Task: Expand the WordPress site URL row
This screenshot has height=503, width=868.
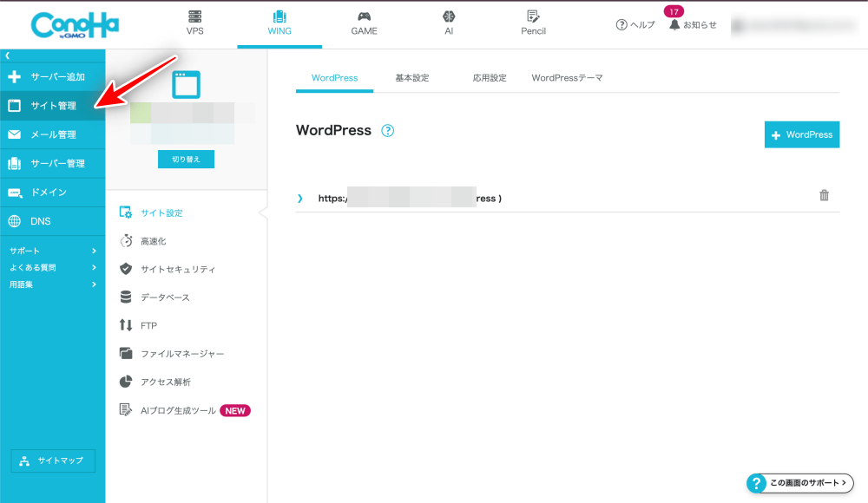Action: [x=300, y=199]
